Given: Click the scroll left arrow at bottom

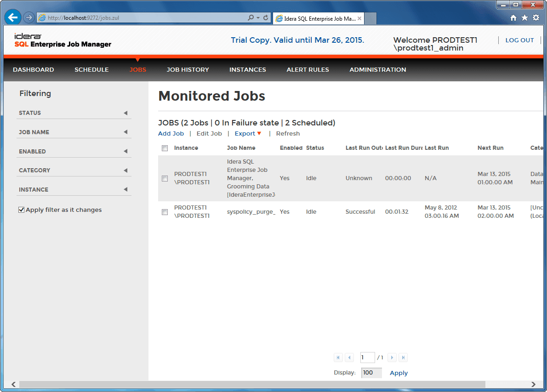Looking at the screenshot, I should [13, 384].
